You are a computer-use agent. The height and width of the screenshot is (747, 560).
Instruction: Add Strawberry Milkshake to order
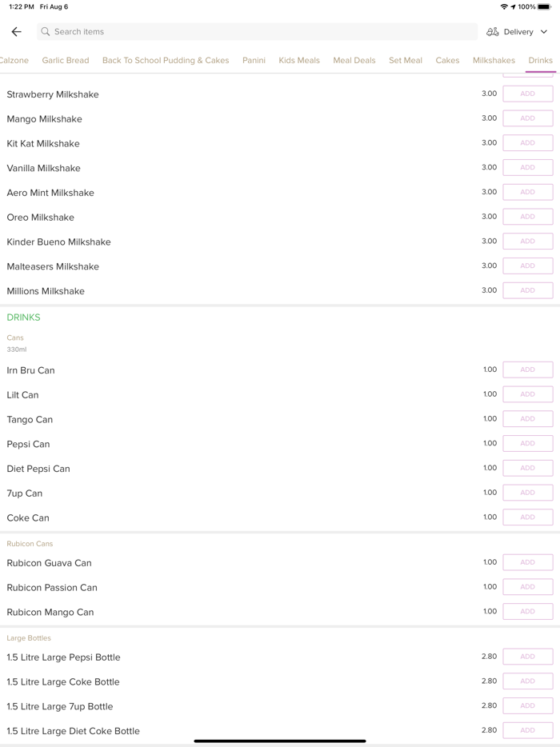coord(527,94)
